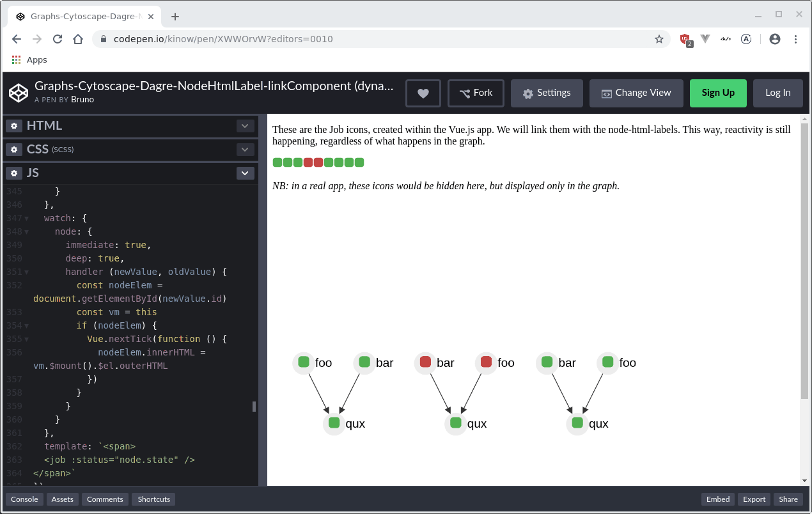Fork this pen
This screenshot has height=514, width=812.
pos(476,93)
